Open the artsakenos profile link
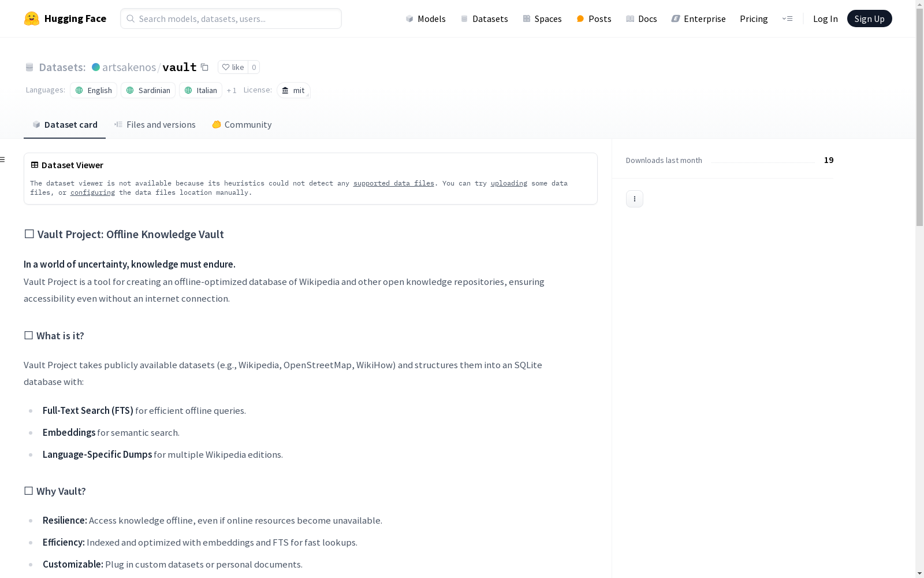 [x=129, y=67]
